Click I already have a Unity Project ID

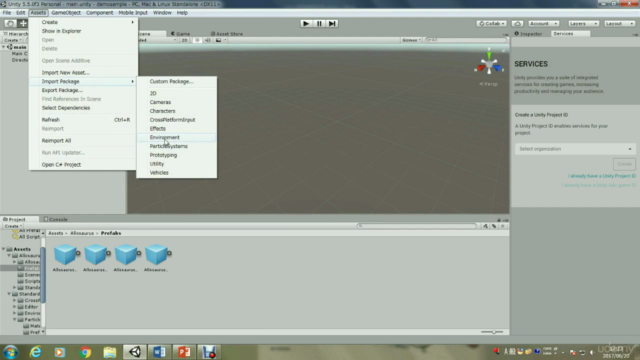coord(601,176)
